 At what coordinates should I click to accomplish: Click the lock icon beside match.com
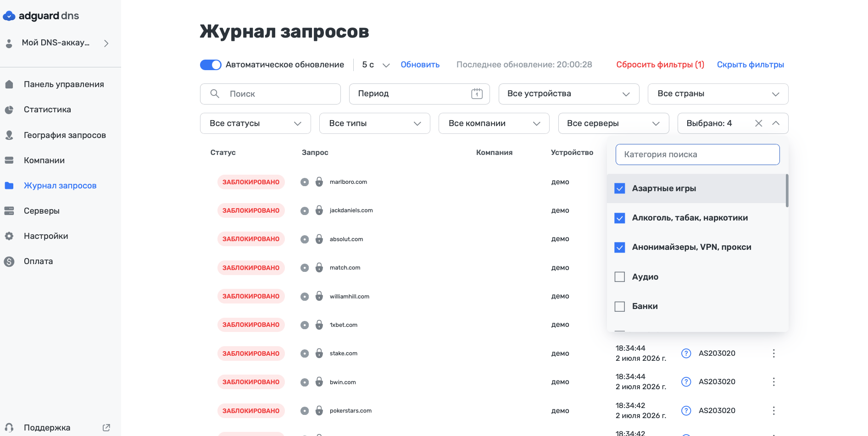(x=319, y=268)
